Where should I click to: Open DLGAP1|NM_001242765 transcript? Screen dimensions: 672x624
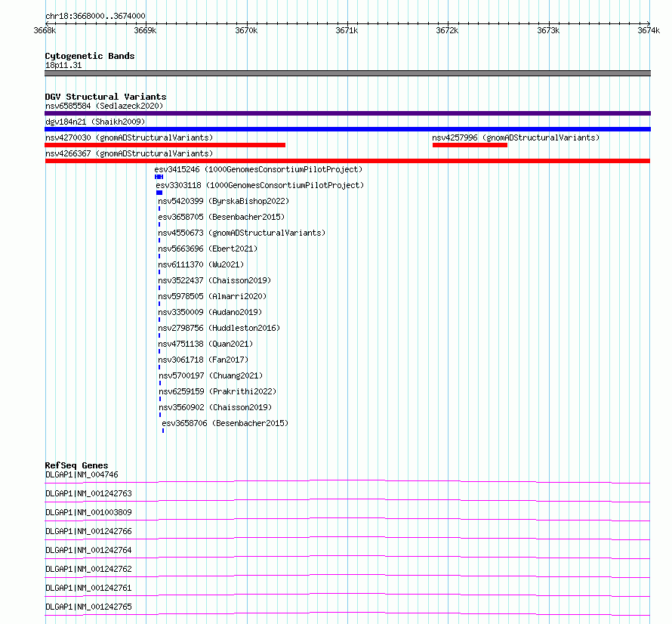tap(88, 607)
